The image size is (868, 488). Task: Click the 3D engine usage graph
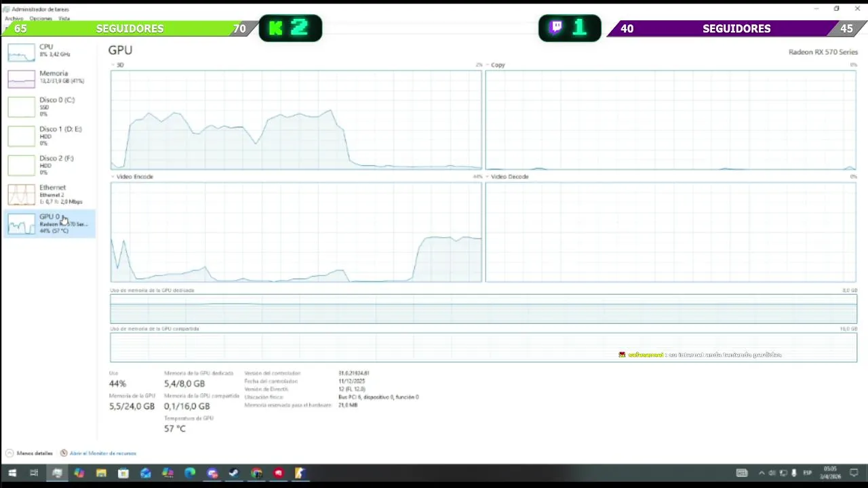(x=296, y=120)
